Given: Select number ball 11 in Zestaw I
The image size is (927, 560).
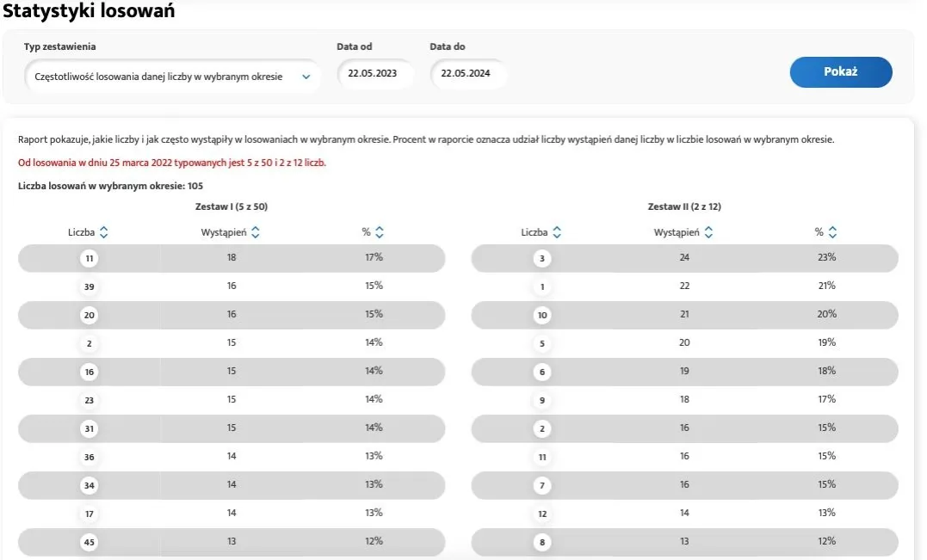Looking at the screenshot, I should pyautogui.click(x=90, y=258).
